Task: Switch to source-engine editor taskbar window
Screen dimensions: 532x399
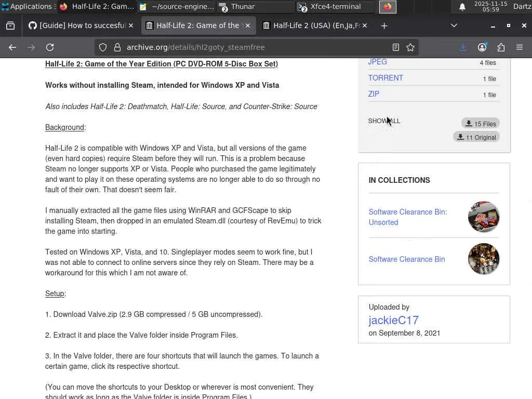Action: click(177, 6)
